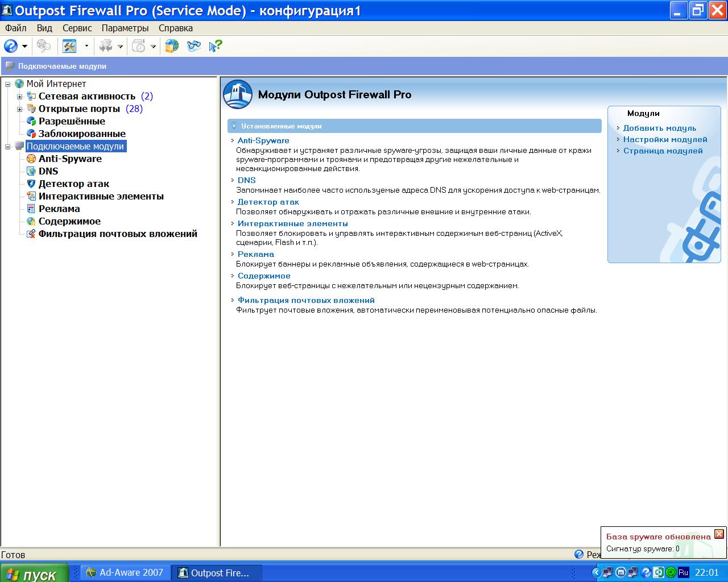
Task: Click the Содержимое module icon in tree
Action: pos(31,221)
